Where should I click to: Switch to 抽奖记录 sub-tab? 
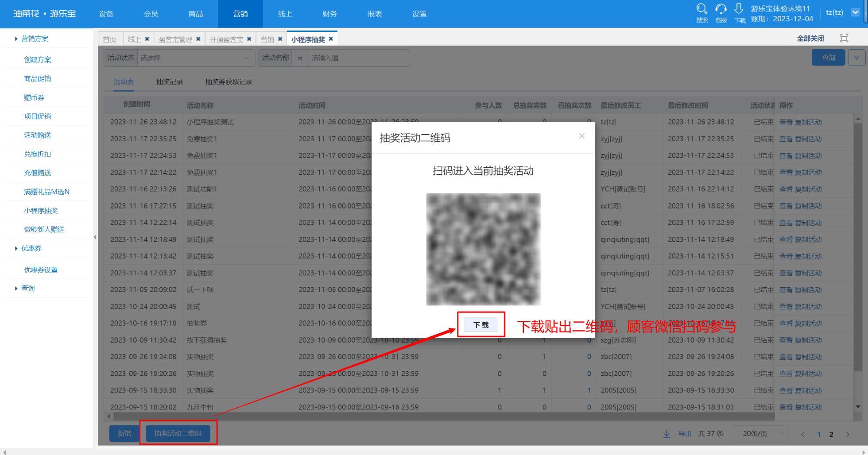(x=170, y=81)
